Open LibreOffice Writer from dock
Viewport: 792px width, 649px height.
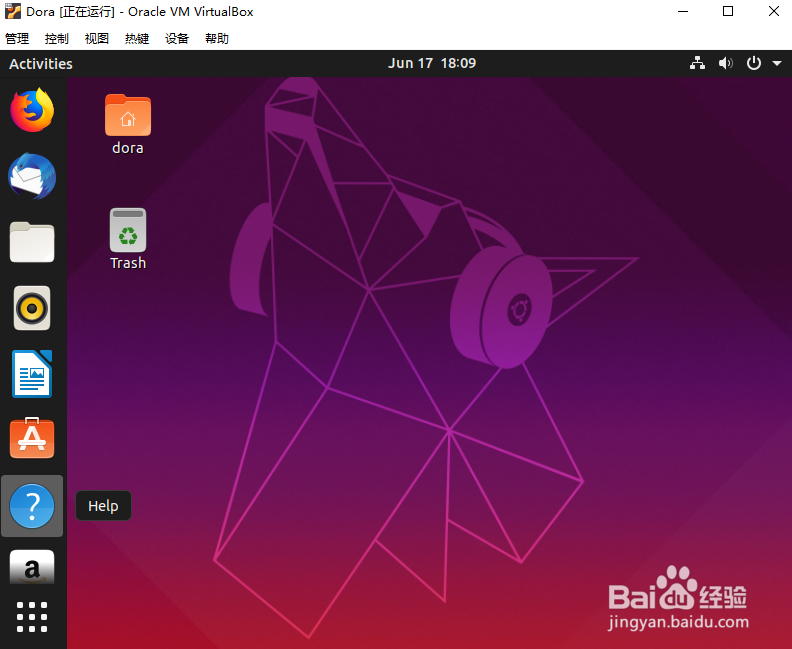pyautogui.click(x=32, y=374)
